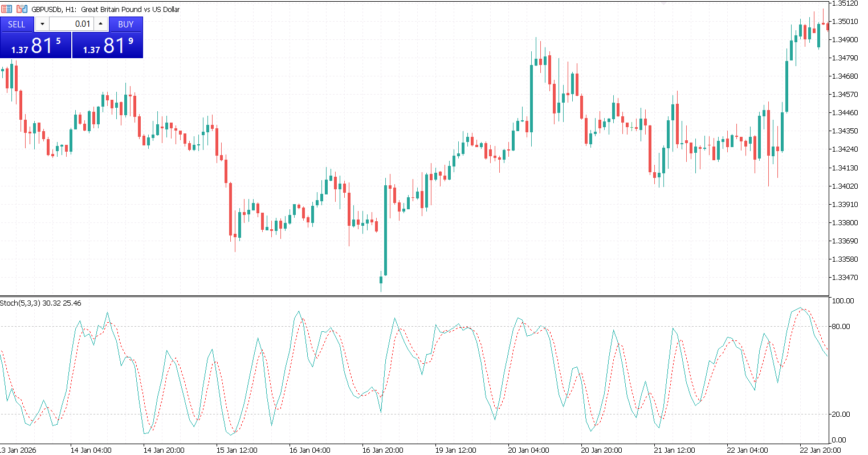
Task: Click the 1.35010 price scale label
Action: point(845,22)
